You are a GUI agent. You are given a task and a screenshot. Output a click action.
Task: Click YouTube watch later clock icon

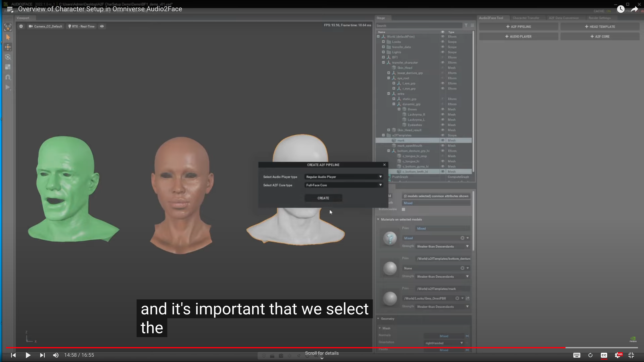[620, 9]
